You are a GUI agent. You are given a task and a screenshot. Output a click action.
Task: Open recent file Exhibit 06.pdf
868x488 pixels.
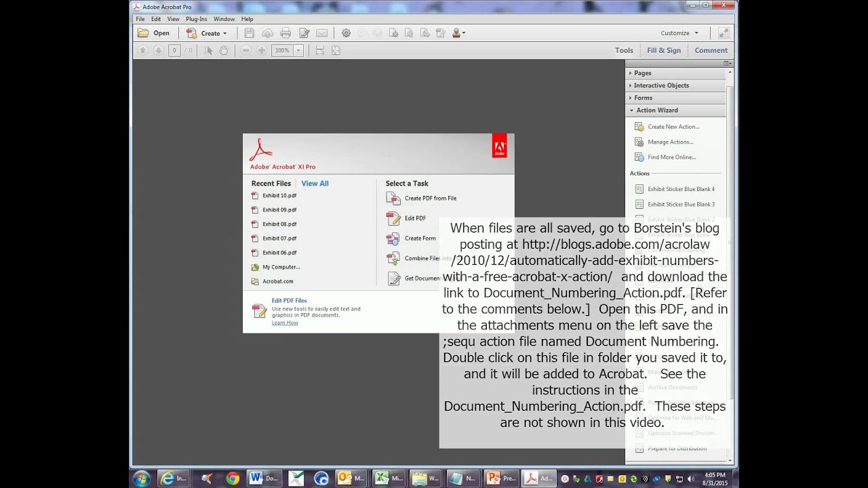click(x=279, y=253)
